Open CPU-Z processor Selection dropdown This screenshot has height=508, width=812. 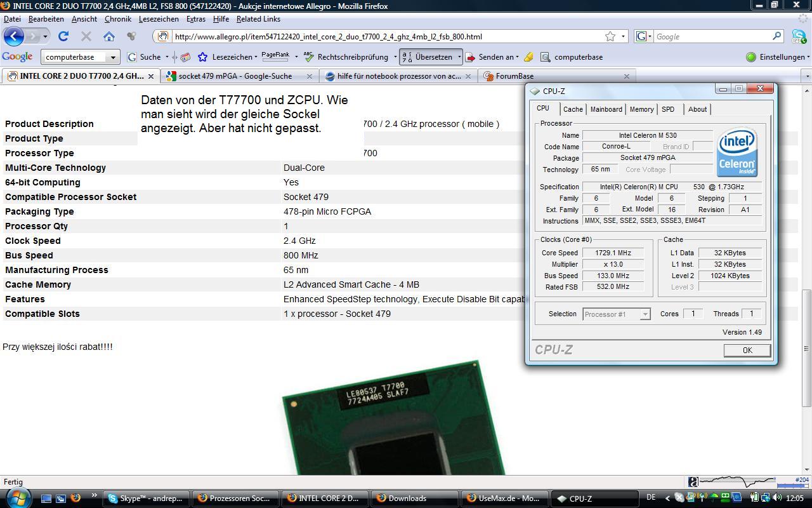click(645, 314)
